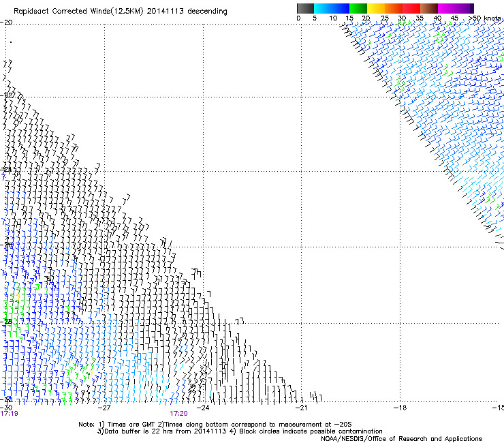Click the gray 0-5 knots legend segment
The height and width of the screenshot is (443, 504).
coord(305,8)
